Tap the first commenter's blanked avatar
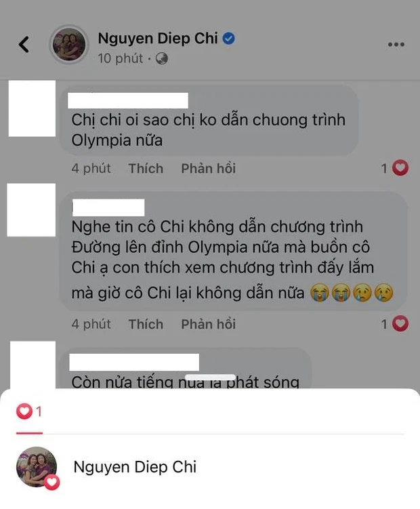 (x=32, y=108)
